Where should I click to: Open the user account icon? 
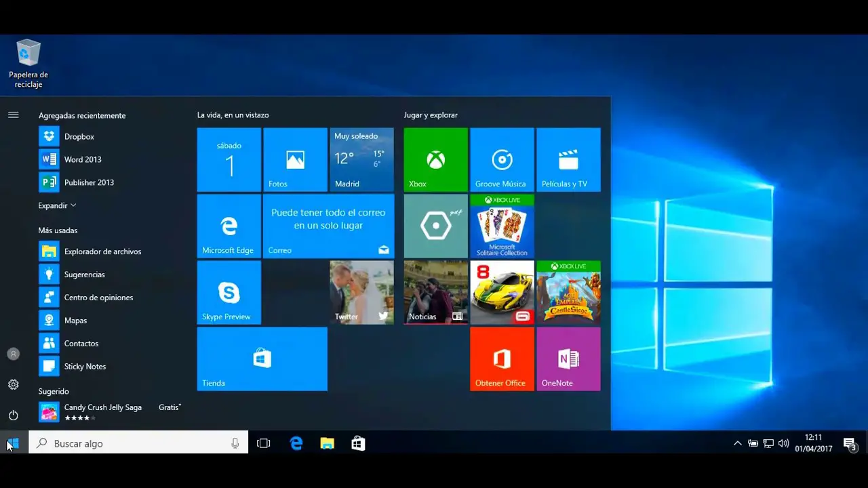pyautogui.click(x=13, y=354)
